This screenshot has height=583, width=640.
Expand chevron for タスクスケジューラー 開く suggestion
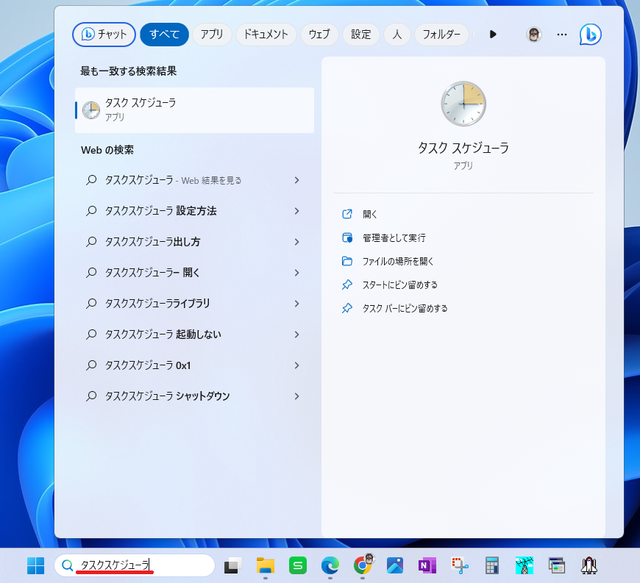[297, 273]
